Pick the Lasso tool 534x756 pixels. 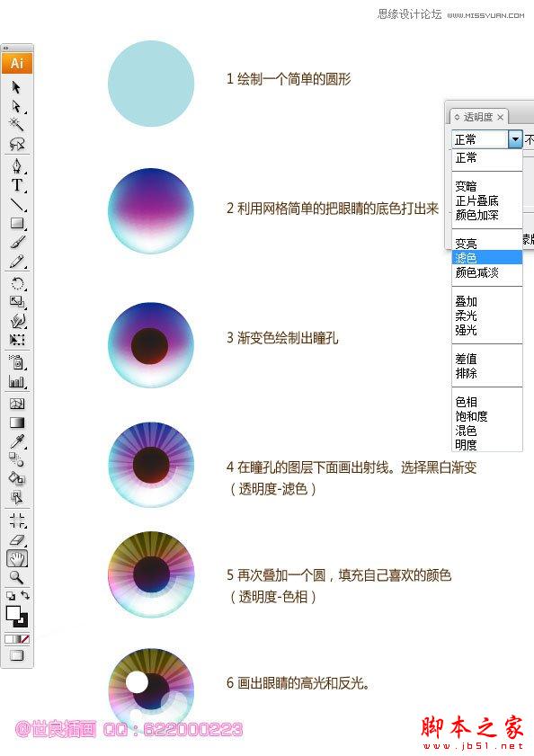17,144
